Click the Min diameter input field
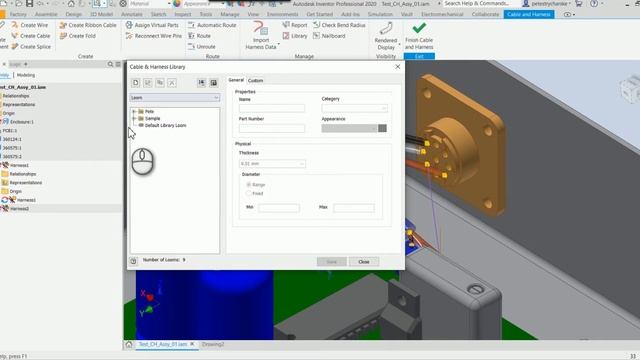 (279, 208)
